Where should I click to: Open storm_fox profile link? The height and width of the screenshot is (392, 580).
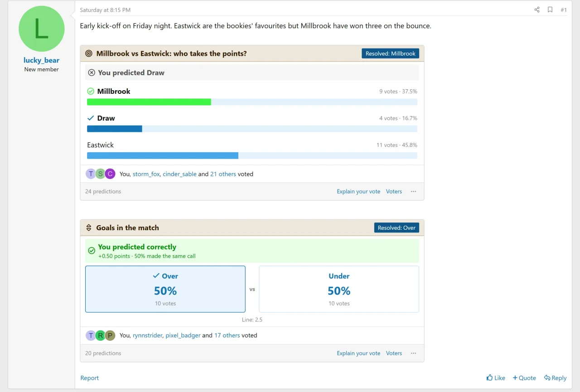pyautogui.click(x=146, y=174)
